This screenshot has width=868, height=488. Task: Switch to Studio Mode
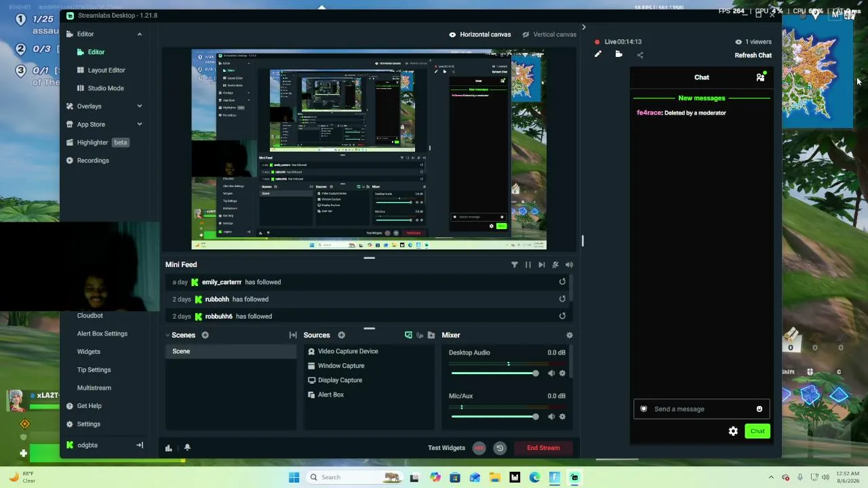click(x=105, y=88)
